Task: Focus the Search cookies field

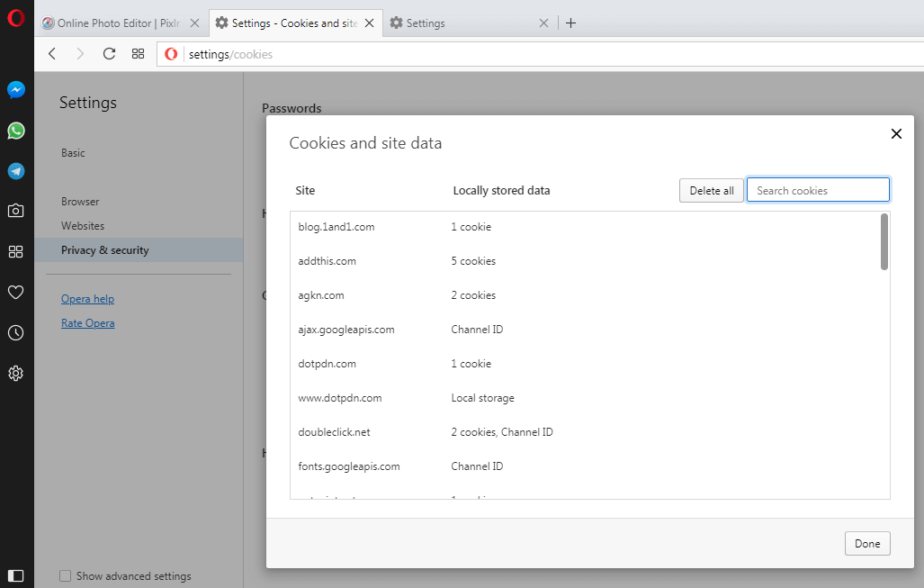Action: pos(818,190)
